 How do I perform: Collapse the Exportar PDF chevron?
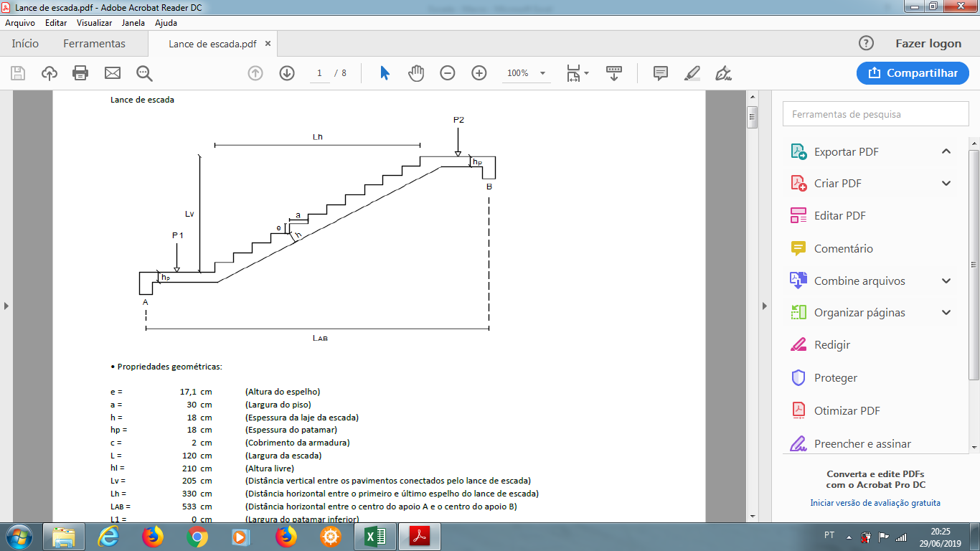click(x=946, y=151)
